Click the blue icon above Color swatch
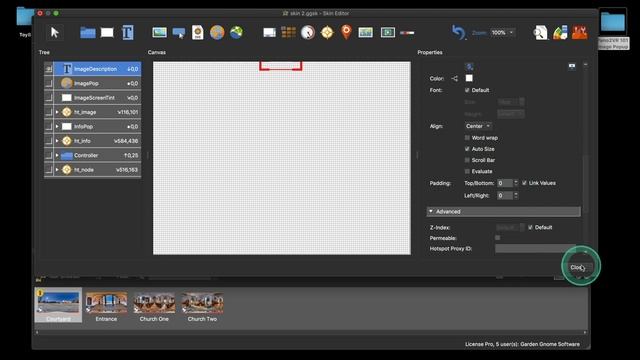640x360 pixels. pyautogui.click(x=469, y=67)
